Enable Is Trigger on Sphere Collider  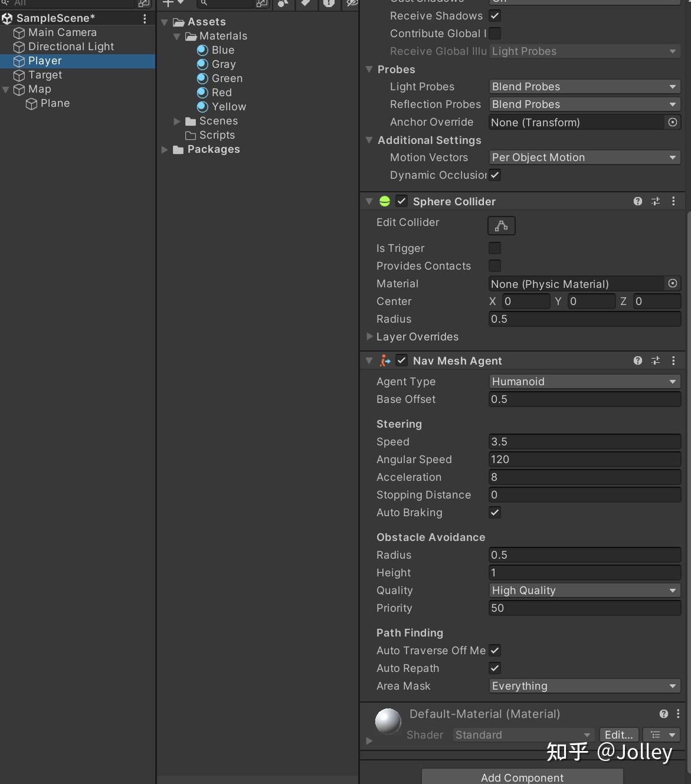point(494,248)
